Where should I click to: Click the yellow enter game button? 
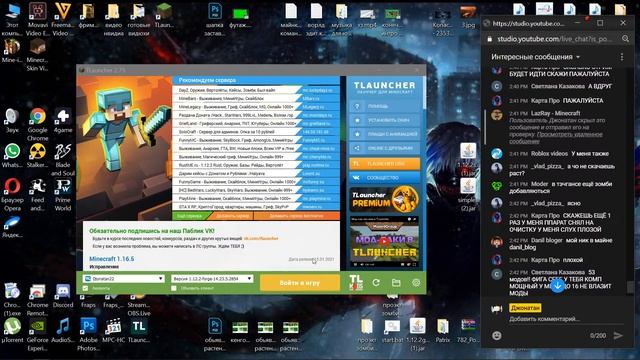pyautogui.click(x=300, y=282)
